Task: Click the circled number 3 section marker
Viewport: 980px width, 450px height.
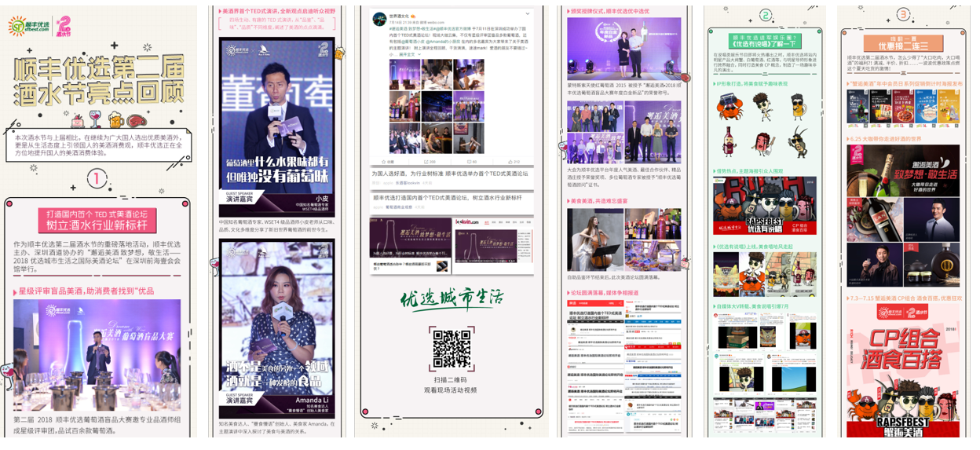Action: point(904,14)
